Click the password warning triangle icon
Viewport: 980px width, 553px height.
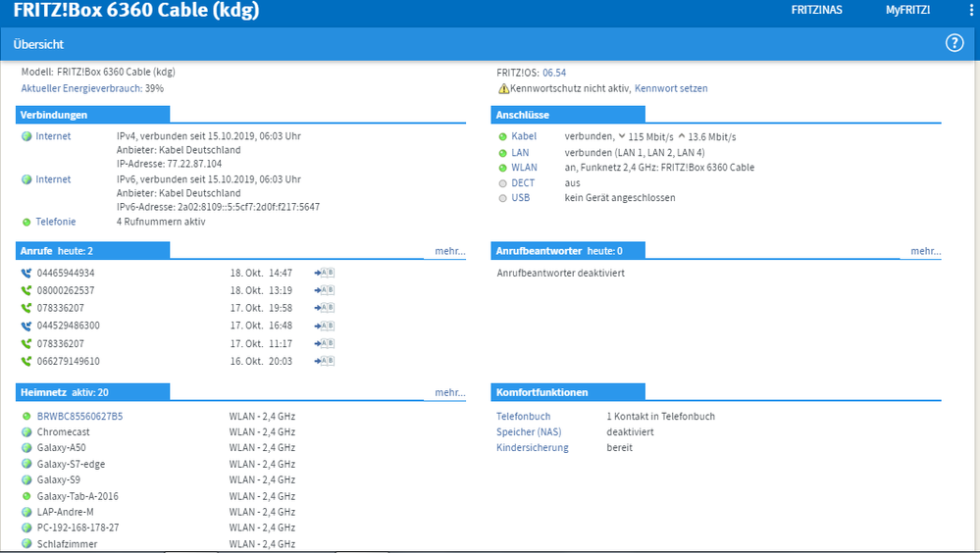tap(503, 88)
